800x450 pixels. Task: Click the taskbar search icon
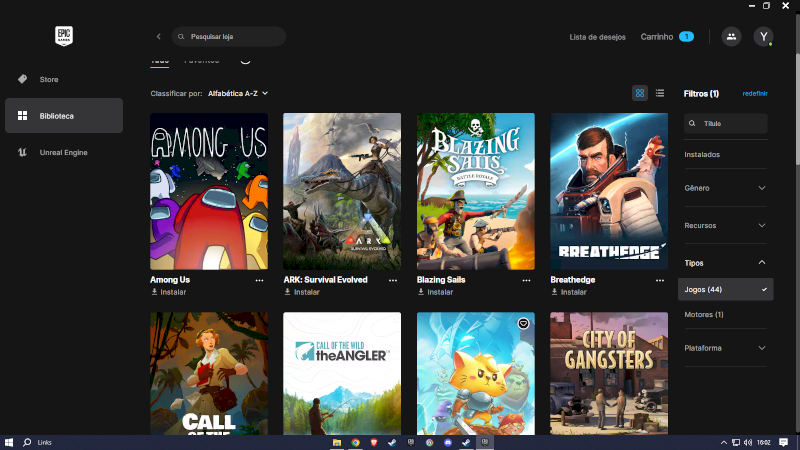pyautogui.click(x=27, y=442)
